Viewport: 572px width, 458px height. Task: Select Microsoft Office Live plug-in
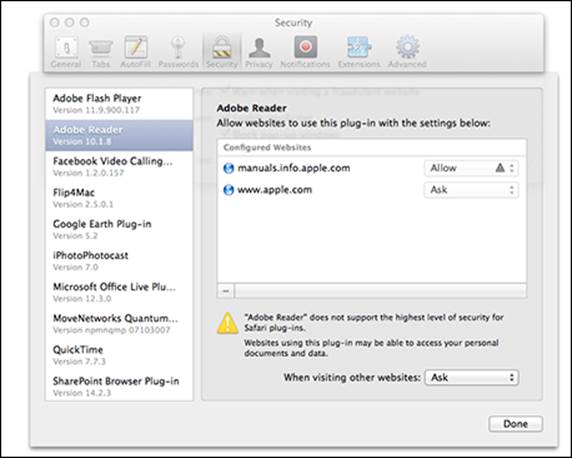point(119,292)
